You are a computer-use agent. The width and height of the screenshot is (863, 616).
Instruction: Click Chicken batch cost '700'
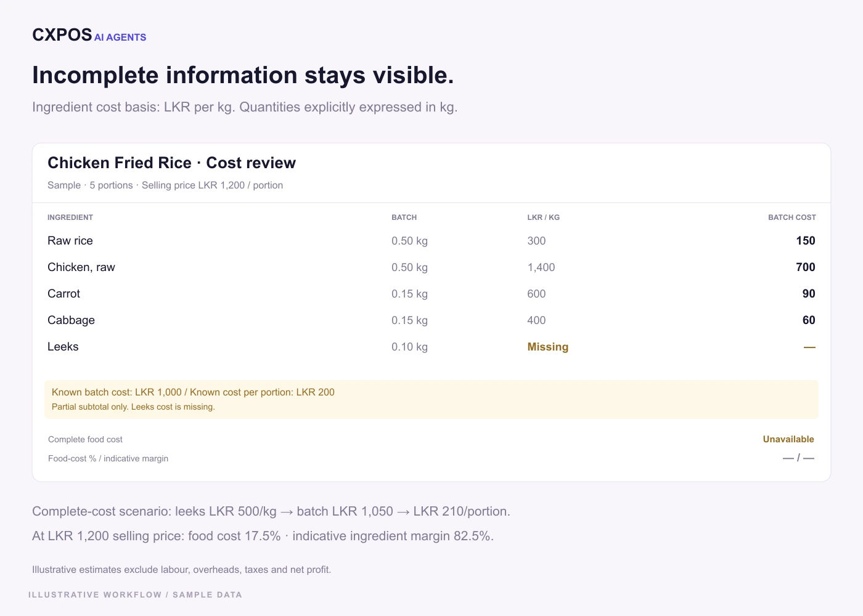tap(806, 267)
